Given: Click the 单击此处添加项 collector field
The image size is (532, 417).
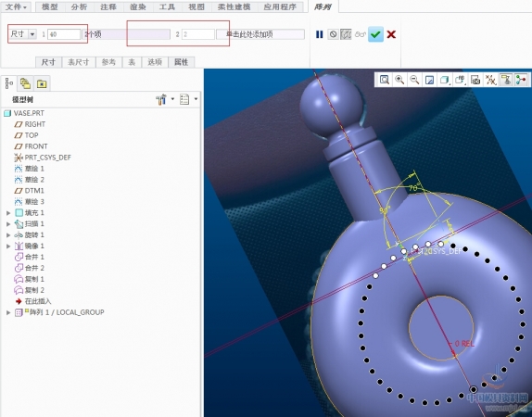Looking at the screenshot, I should click(260, 34).
